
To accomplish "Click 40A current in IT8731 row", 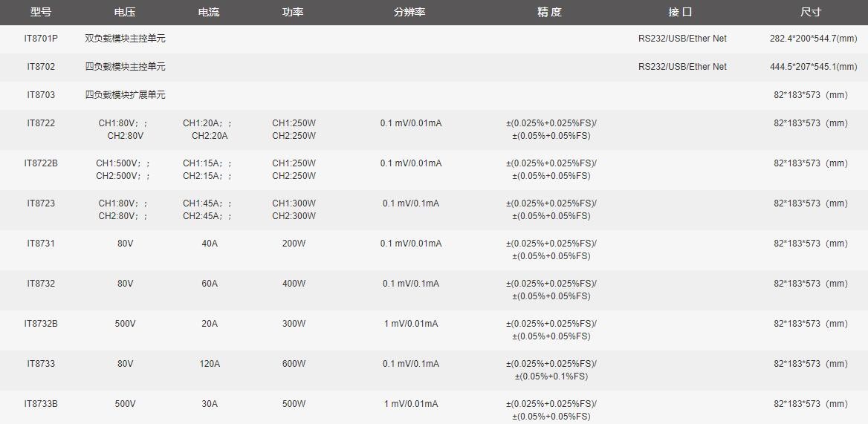I will pyautogui.click(x=210, y=244).
